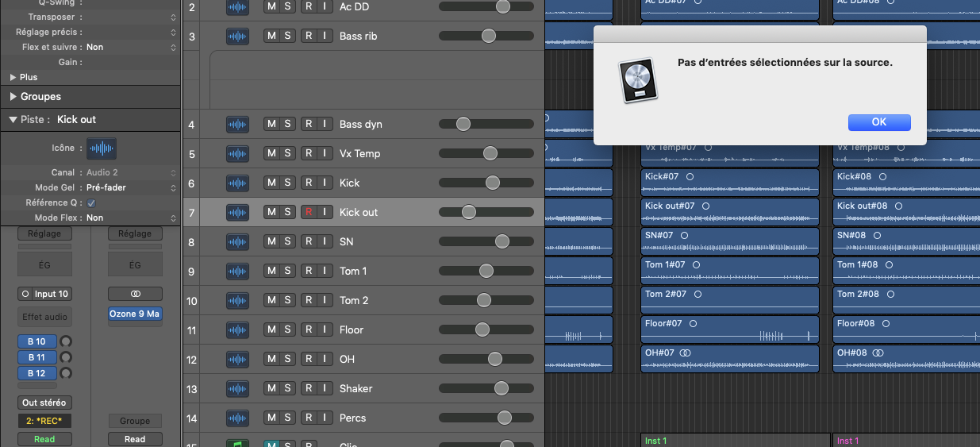The width and height of the screenshot is (980, 447).
Task: Click the mono format circle beside Input 10
Action: coord(25,294)
